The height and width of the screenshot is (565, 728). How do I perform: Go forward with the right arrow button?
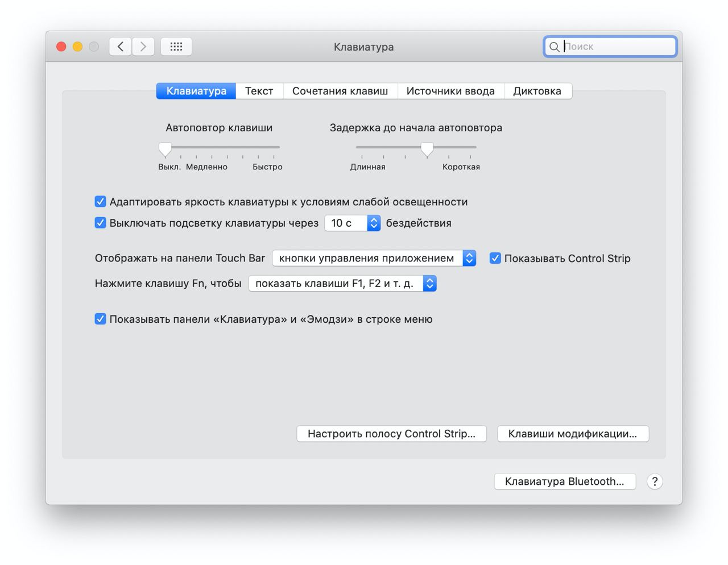pyautogui.click(x=143, y=47)
